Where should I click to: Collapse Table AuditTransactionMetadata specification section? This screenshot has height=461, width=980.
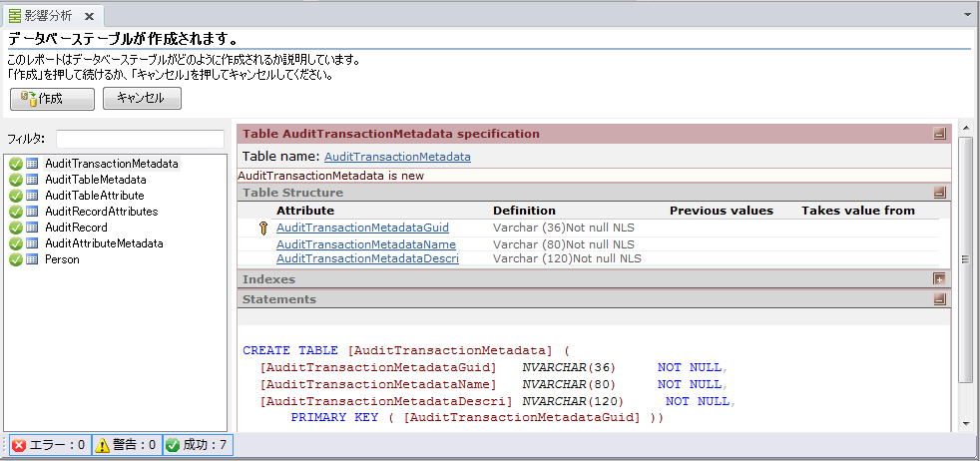pos(939,133)
